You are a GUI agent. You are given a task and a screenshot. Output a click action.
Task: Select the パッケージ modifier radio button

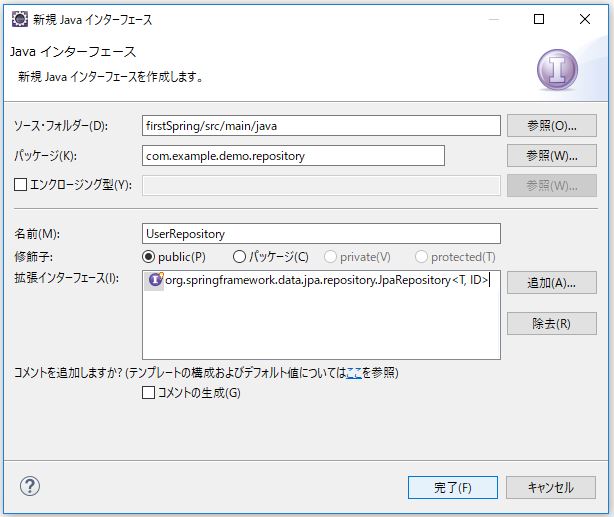(239, 257)
